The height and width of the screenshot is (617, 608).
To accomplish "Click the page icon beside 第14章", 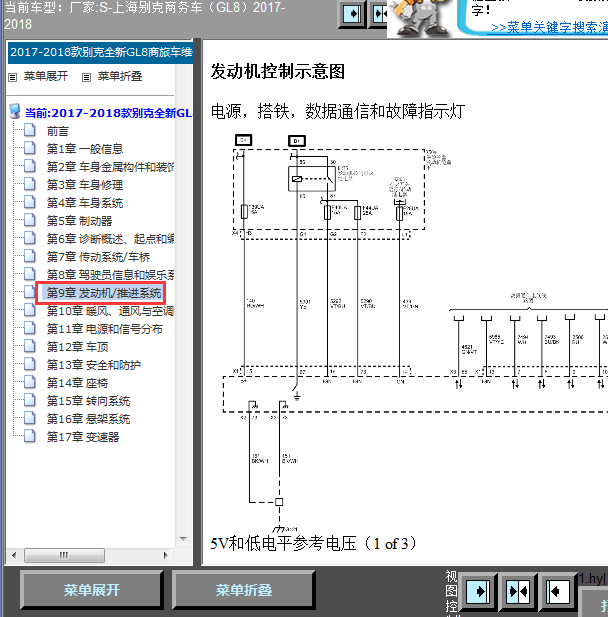I will (x=30, y=382).
